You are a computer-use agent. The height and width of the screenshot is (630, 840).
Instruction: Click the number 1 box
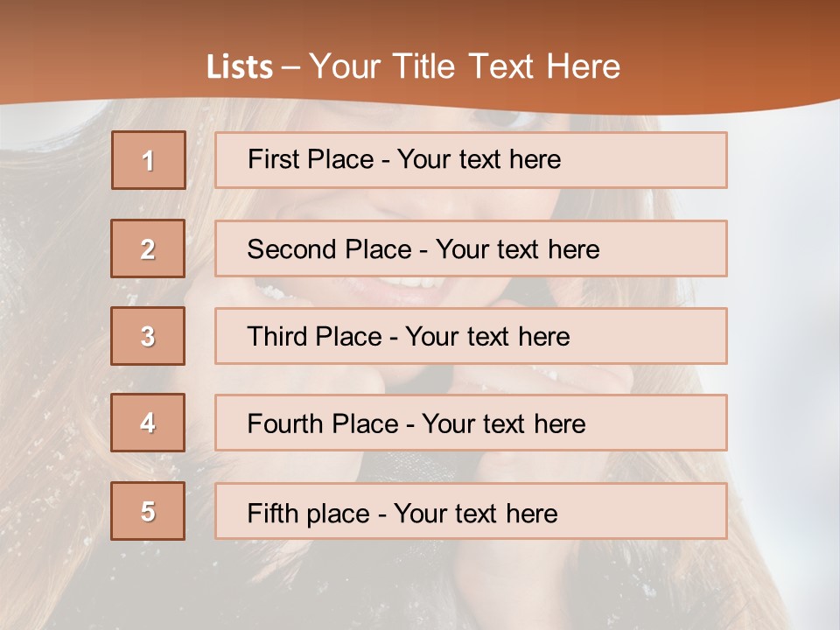pyautogui.click(x=149, y=160)
